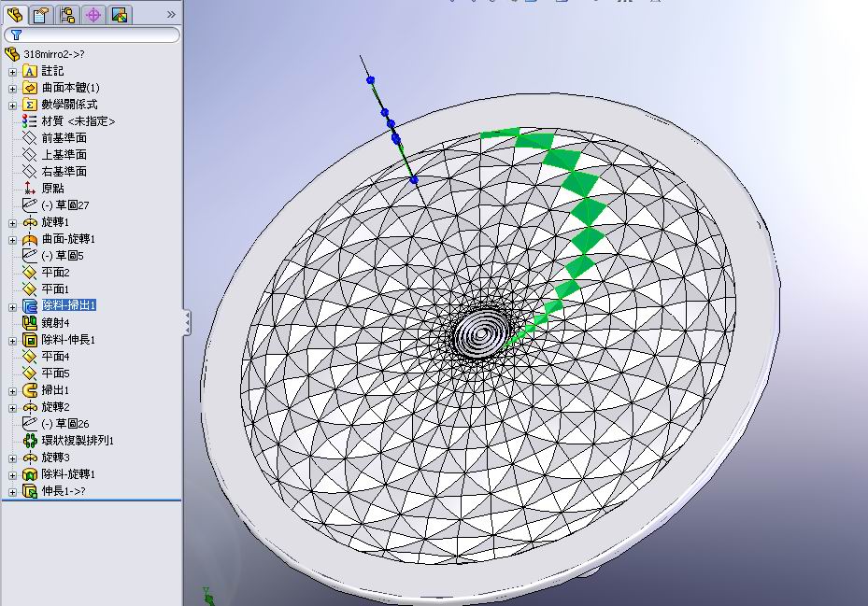
Task: Select the 前基準面 label
Action: [x=64, y=138]
